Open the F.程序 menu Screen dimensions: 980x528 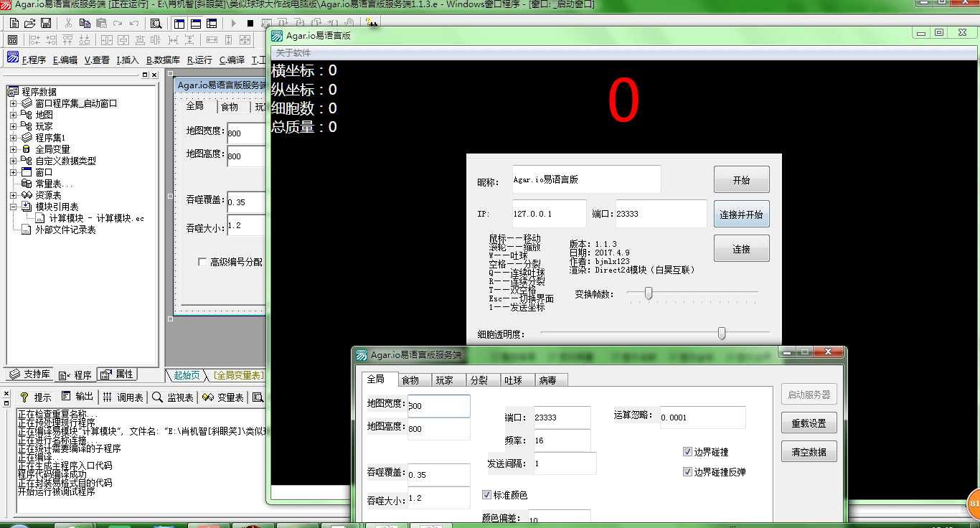(x=34, y=60)
